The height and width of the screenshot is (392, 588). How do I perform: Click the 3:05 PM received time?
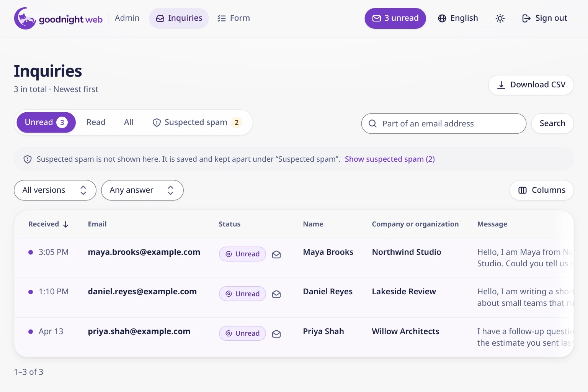coord(54,252)
